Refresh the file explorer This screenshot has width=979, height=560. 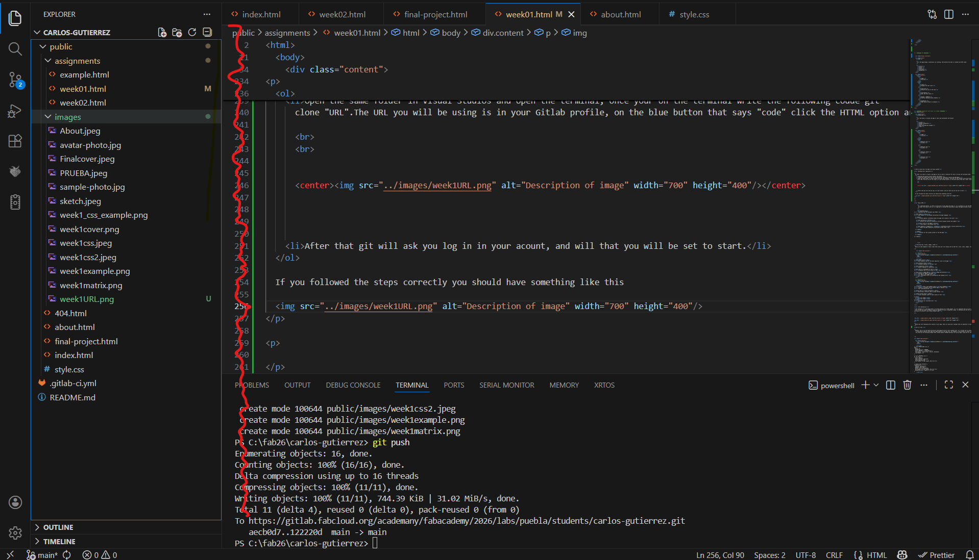(x=192, y=33)
